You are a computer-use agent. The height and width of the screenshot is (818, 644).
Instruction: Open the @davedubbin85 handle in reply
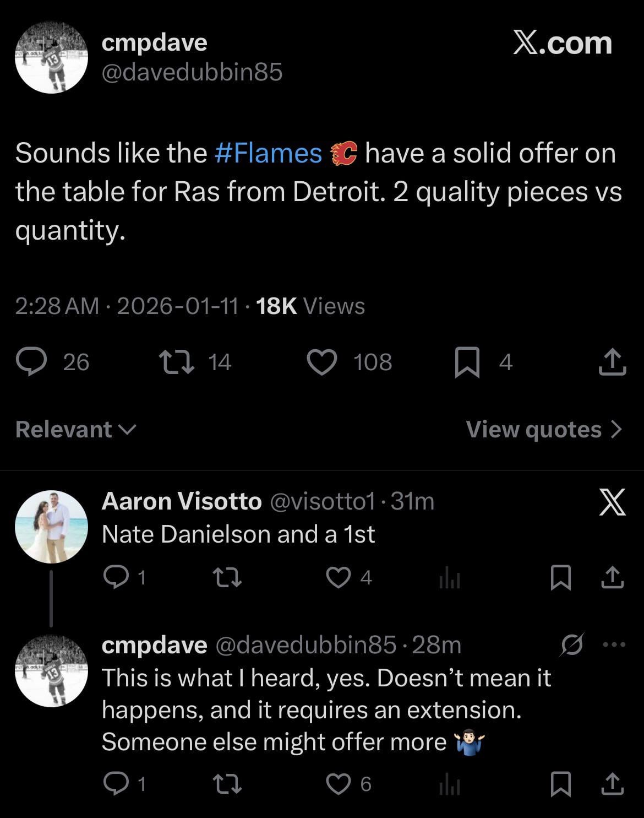pyautogui.click(x=305, y=644)
